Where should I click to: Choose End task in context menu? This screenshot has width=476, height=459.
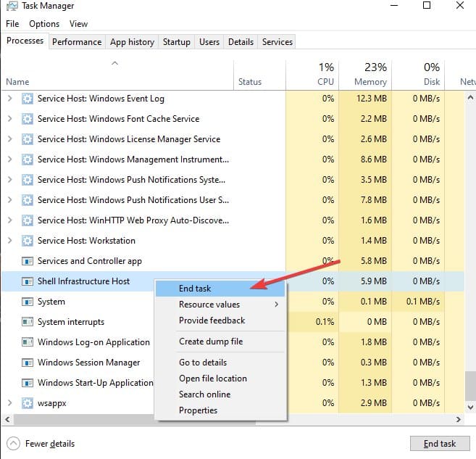pyautogui.click(x=220, y=289)
